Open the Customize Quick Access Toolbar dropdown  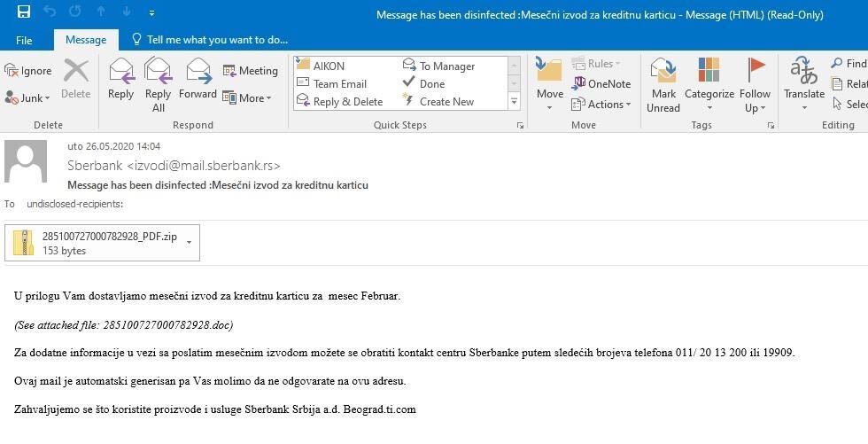151,12
